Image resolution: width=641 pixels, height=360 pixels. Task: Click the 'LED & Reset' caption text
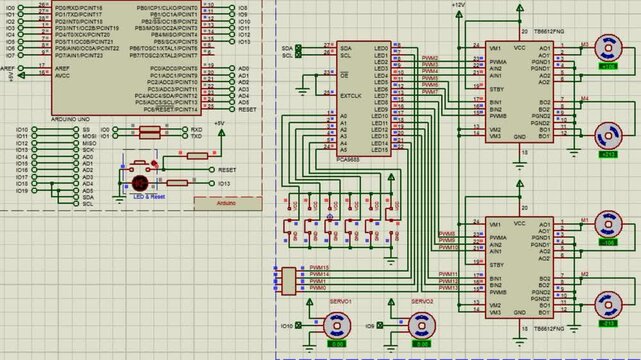(149, 197)
